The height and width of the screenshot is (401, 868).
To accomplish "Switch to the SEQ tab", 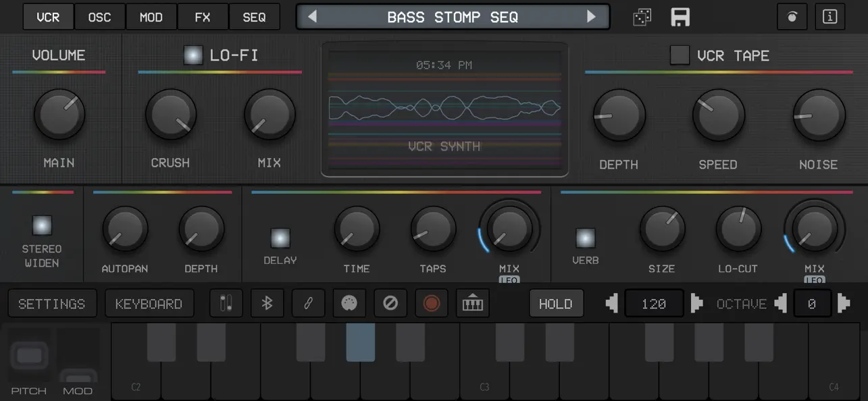I will pos(254,17).
